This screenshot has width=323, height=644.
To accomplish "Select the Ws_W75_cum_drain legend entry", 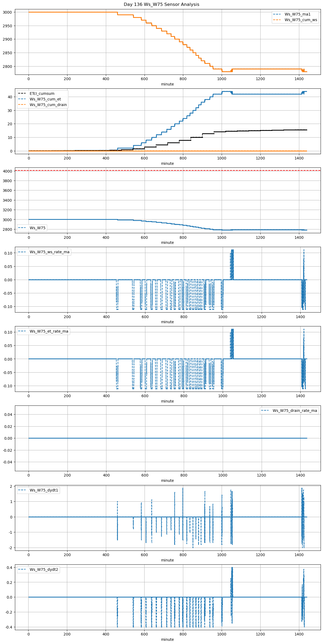I will point(48,105).
